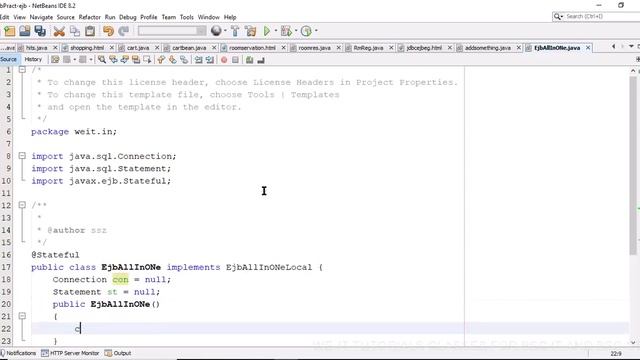Click the vertical scrollbar thumb of the editor
The image size is (640, 360).
633,165
